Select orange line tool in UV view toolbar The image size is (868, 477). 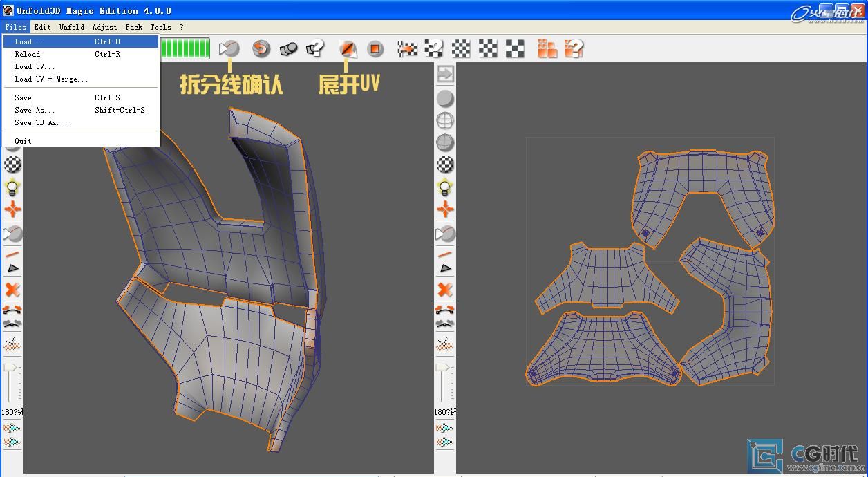445,255
